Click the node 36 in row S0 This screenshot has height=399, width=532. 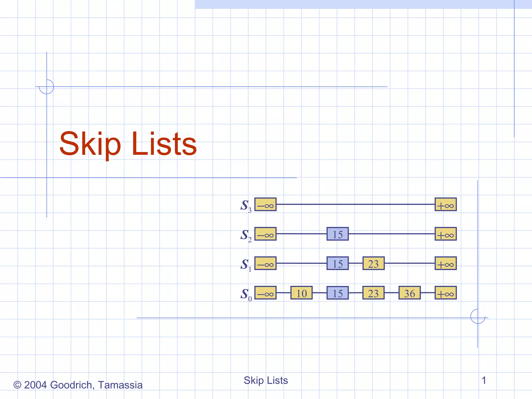click(x=409, y=293)
